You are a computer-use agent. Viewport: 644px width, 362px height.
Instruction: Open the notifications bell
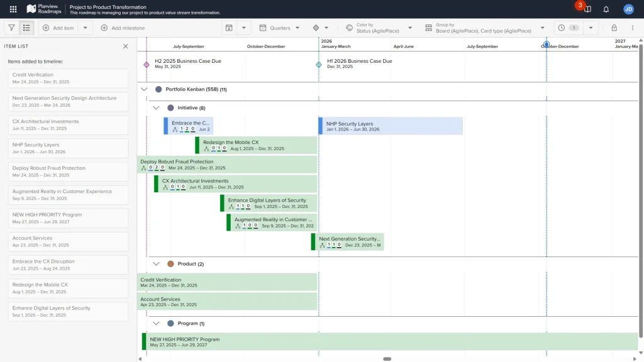point(606,9)
